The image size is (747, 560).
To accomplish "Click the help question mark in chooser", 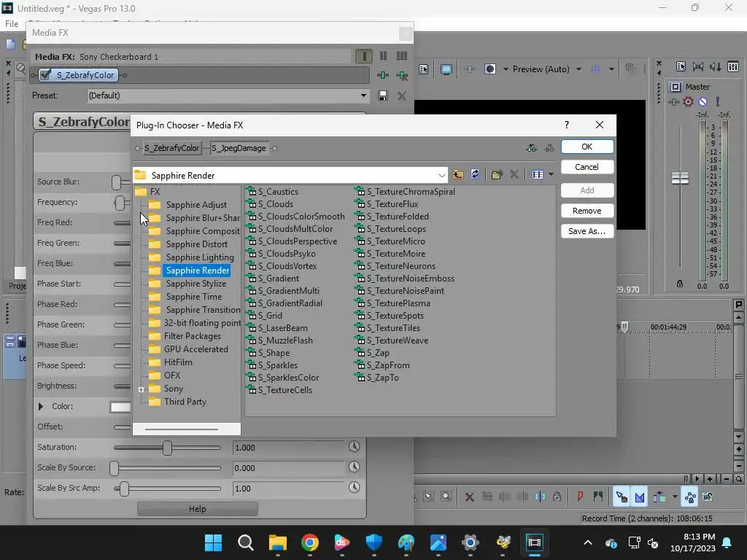I will click(x=566, y=125).
